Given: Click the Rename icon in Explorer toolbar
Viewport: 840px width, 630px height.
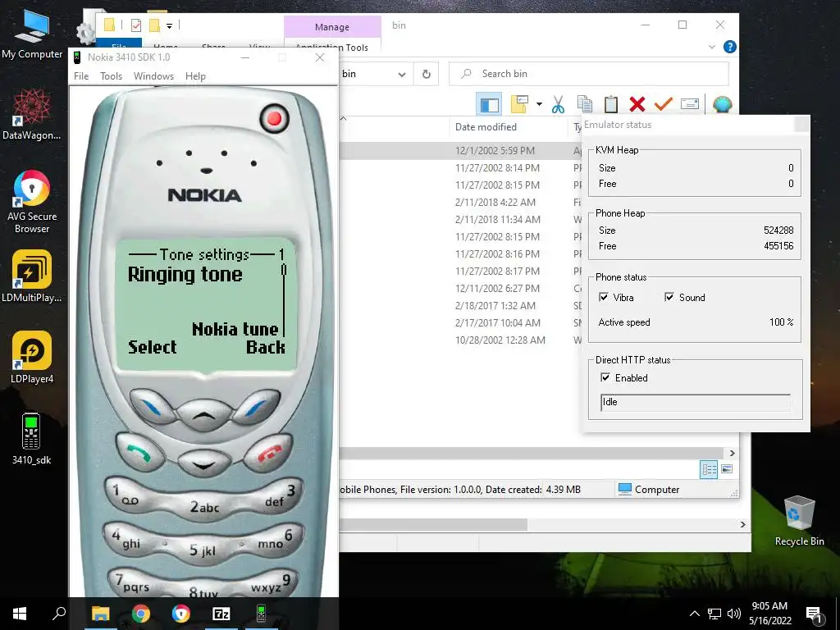Looking at the screenshot, I should pos(690,104).
